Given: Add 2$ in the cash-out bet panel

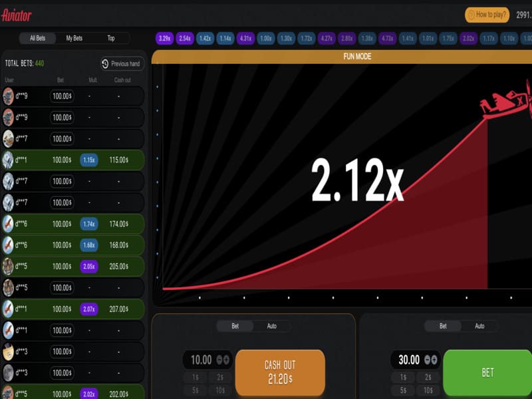Looking at the screenshot, I should click(x=220, y=377).
